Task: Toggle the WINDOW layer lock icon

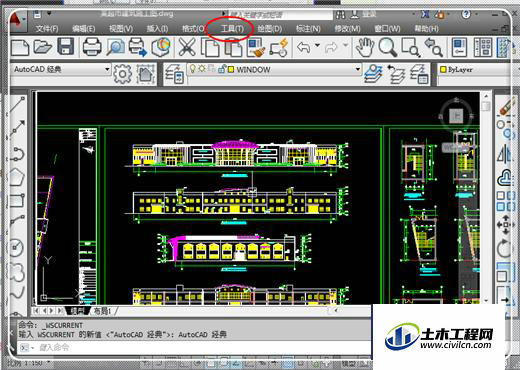Action: 221,69
